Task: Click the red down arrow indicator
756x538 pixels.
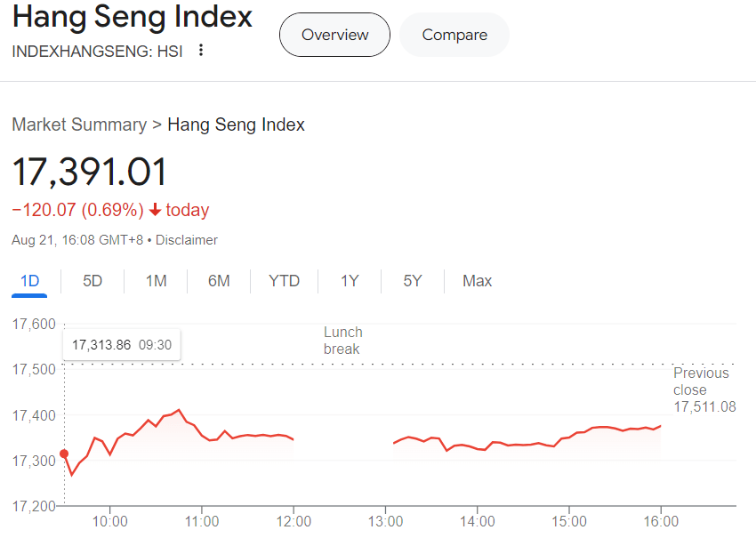Action: [x=155, y=210]
